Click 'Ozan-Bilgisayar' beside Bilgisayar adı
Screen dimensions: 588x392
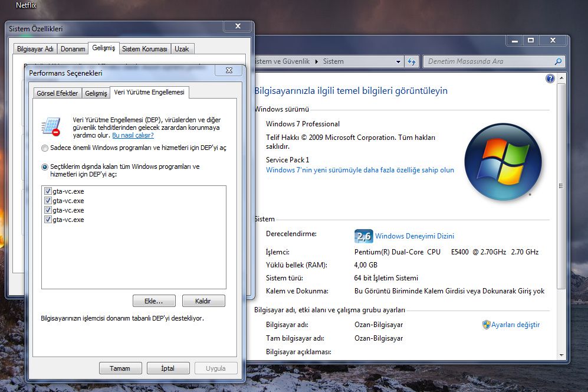379,325
